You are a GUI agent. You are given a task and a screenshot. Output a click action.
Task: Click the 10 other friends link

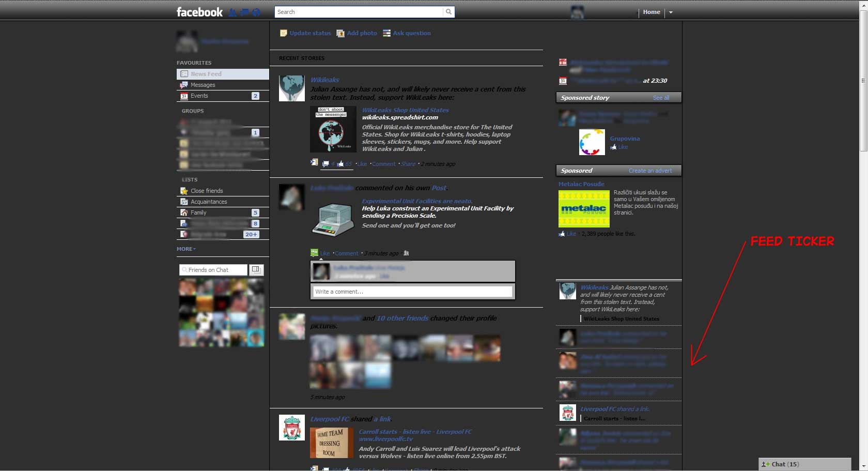coord(402,318)
